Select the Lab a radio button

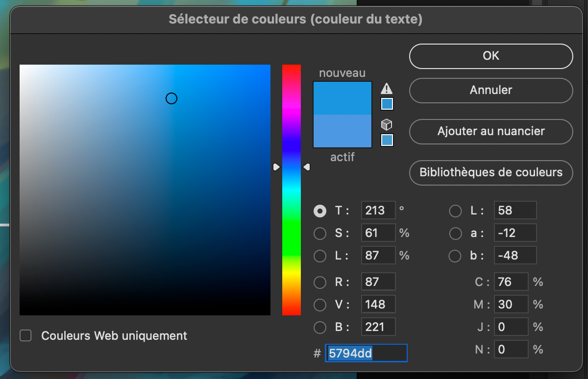(455, 233)
